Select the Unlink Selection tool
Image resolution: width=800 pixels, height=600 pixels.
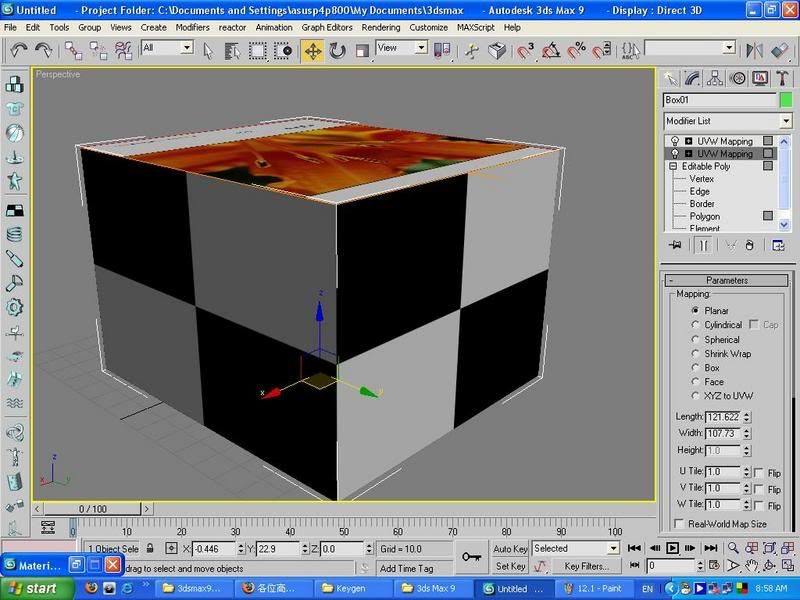(x=98, y=50)
